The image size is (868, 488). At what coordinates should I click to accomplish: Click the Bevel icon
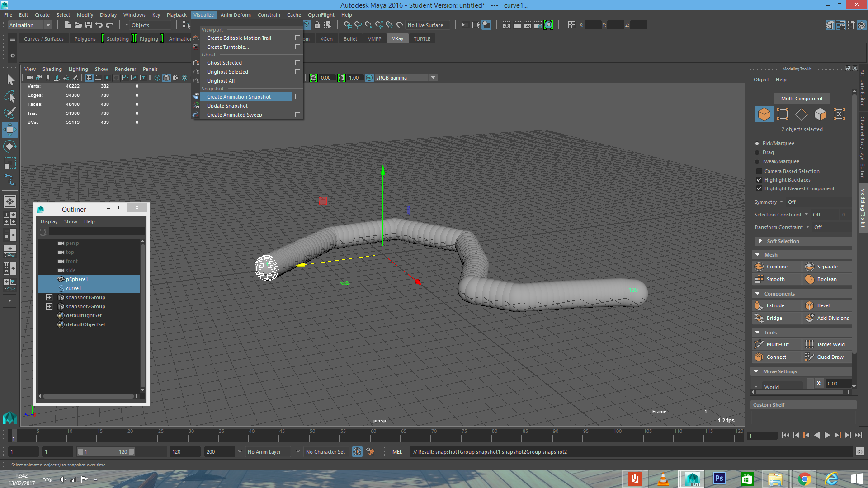point(810,305)
